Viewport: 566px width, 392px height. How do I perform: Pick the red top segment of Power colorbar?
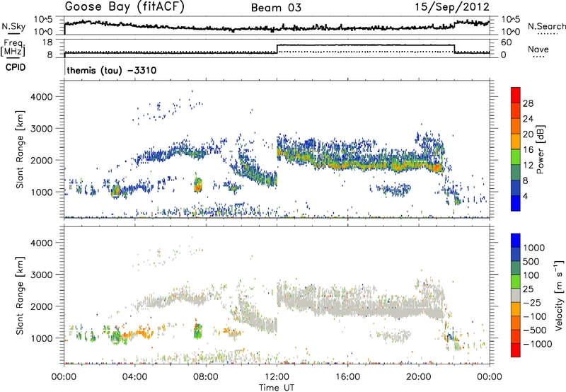tap(516, 95)
